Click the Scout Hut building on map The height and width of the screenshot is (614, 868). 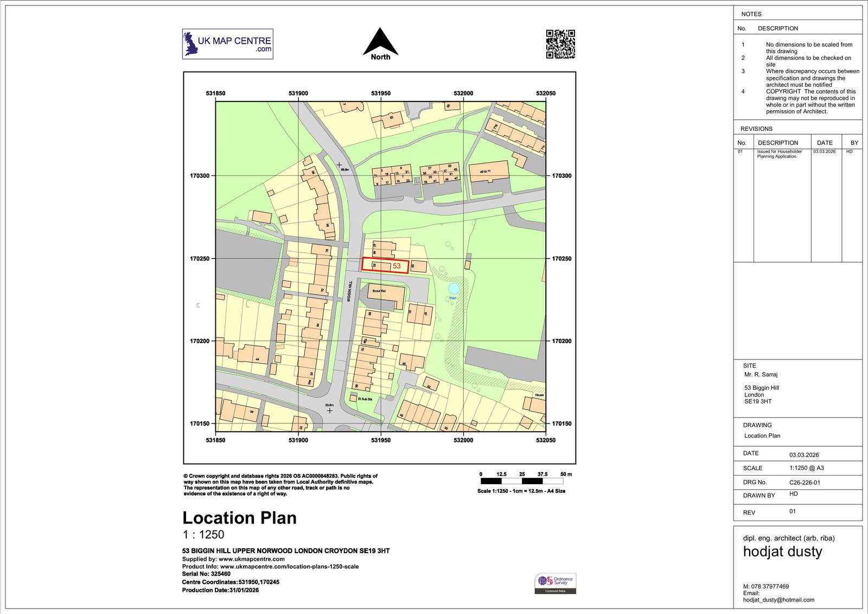pyautogui.click(x=386, y=295)
